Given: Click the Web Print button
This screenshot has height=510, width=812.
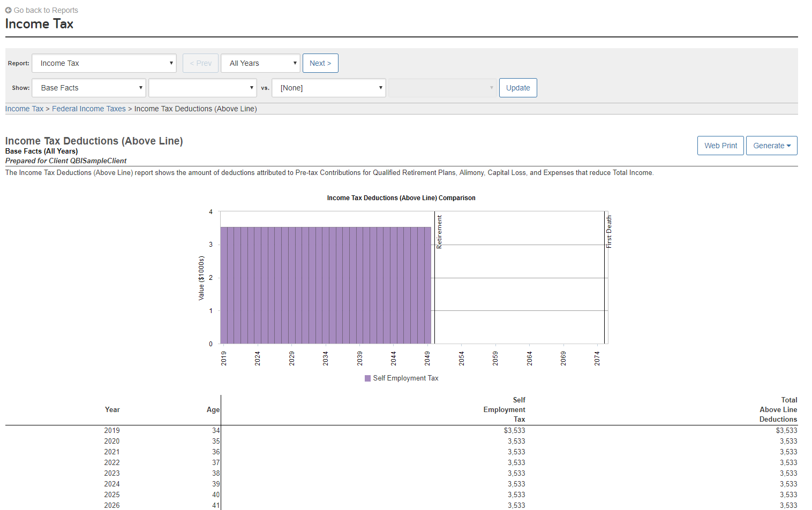Looking at the screenshot, I should click(x=720, y=146).
